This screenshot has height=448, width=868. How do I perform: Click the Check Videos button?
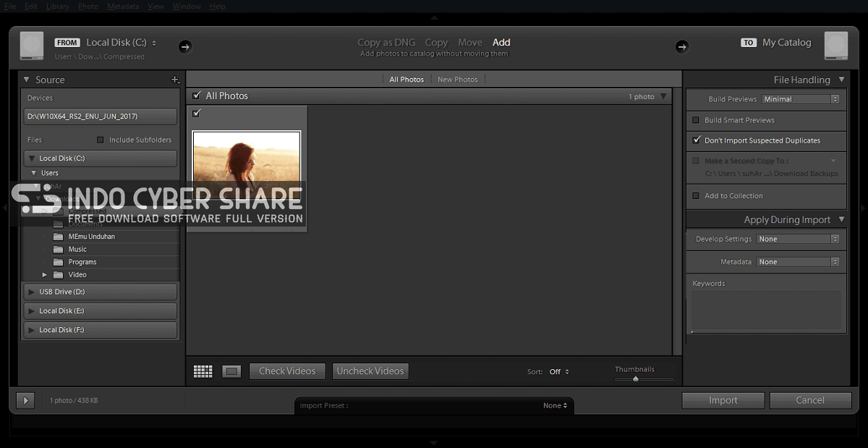(287, 371)
